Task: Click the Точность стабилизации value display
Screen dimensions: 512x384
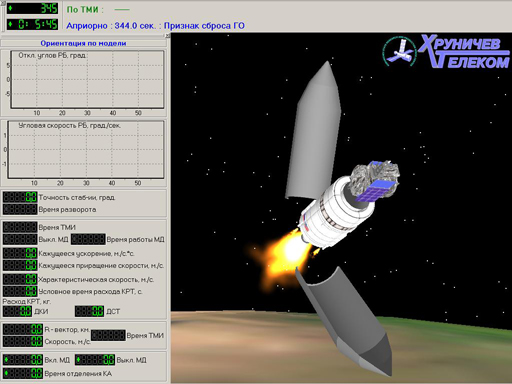Action: pyautogui.click(x=20, y=197)
